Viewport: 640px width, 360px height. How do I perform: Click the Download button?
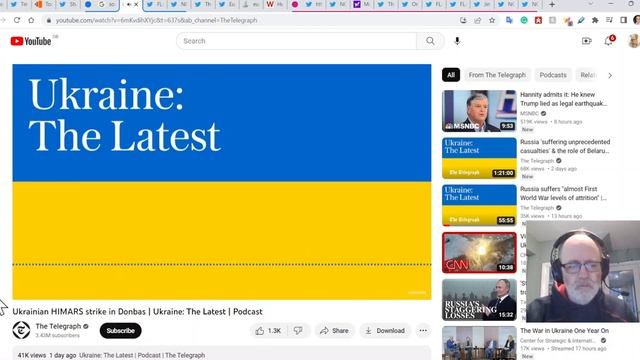point(385,331)
